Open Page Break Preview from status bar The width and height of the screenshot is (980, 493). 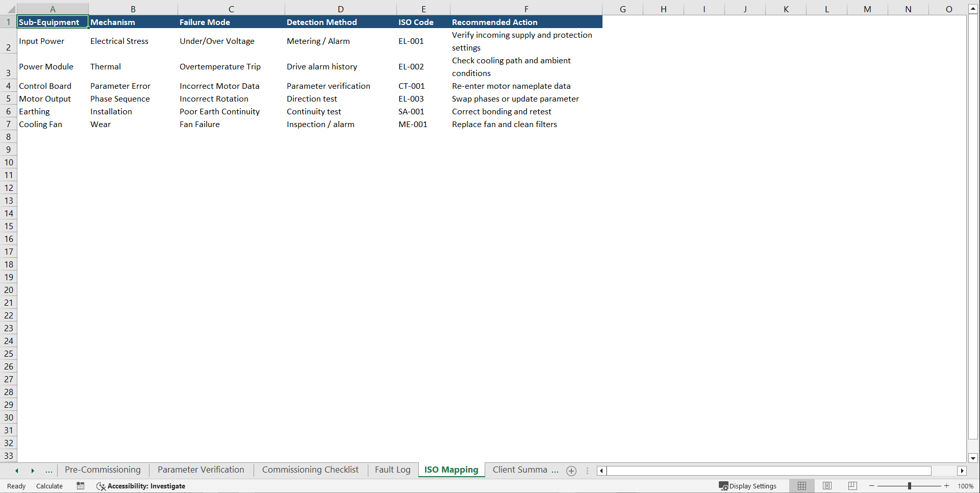tap(852, 486)
